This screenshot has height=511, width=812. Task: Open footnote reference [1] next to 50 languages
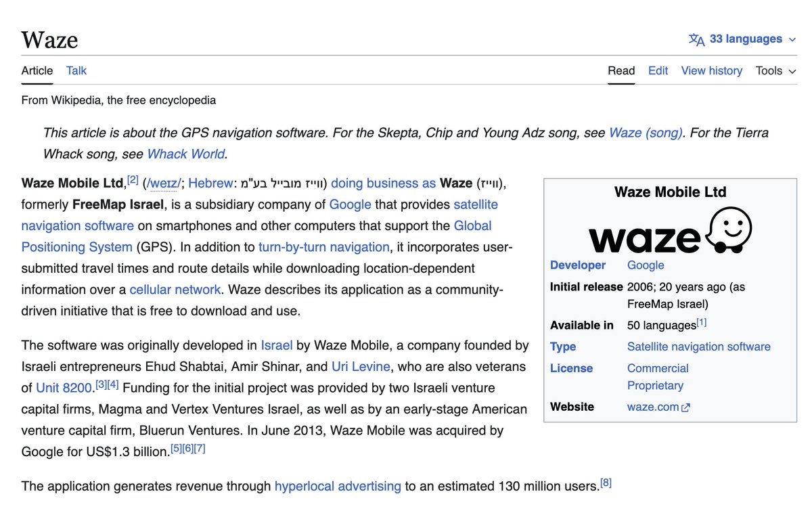click(x=701, y=321)
